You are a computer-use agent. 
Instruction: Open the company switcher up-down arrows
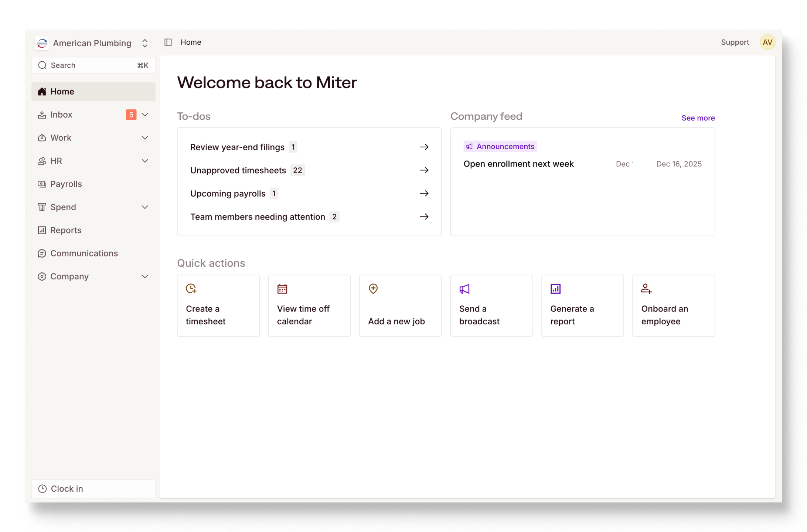click(145, 43)
